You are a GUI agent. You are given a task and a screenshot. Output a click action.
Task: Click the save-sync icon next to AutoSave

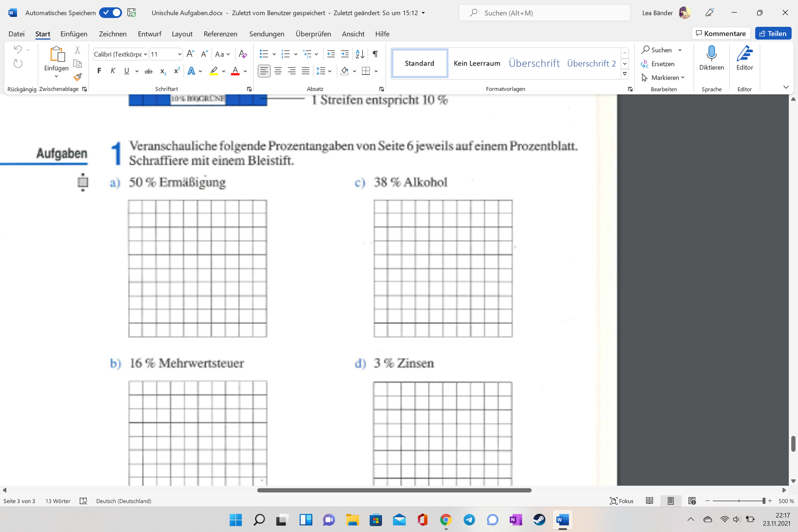132,13
